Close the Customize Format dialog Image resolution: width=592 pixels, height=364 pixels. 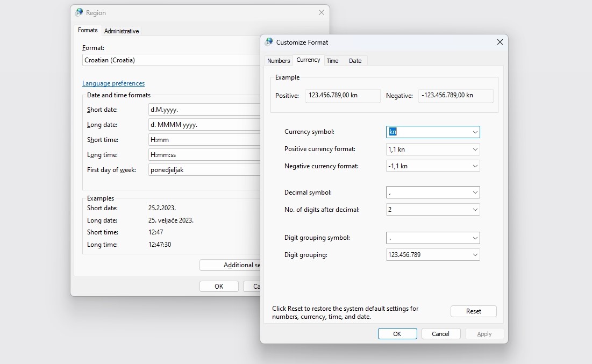coord(500,42)
